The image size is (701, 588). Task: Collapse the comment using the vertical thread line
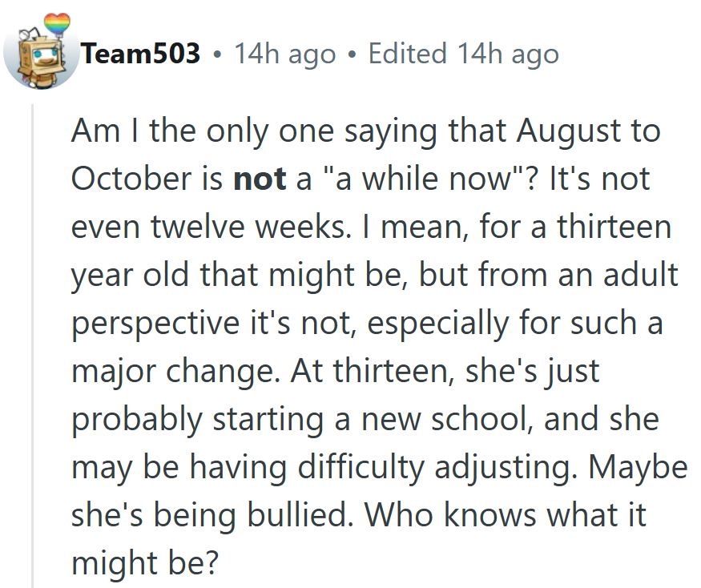32,345
